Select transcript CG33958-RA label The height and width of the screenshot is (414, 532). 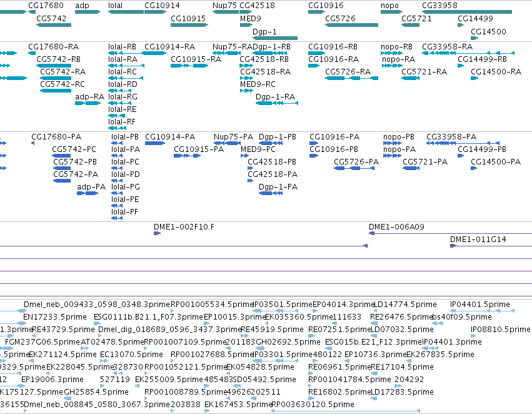(x=448, y=46)
